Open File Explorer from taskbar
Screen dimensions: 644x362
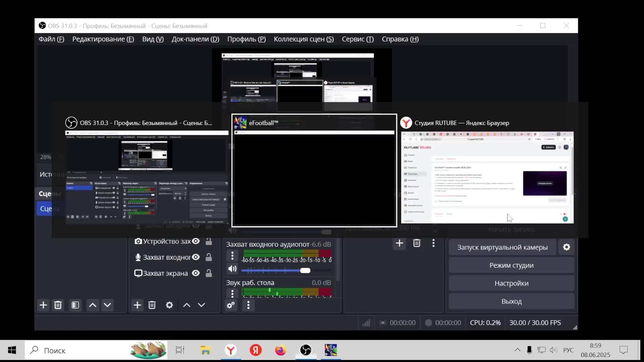(x=205, y=351)
